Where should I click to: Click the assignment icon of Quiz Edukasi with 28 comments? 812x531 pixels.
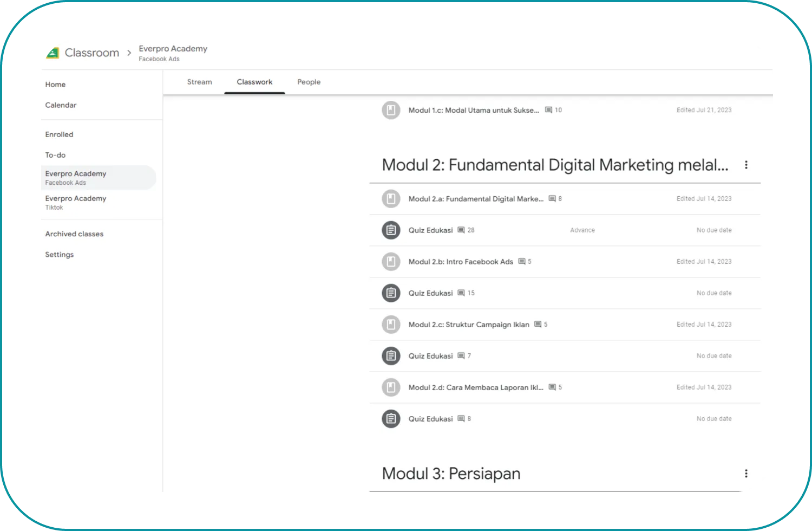(391, 230)
